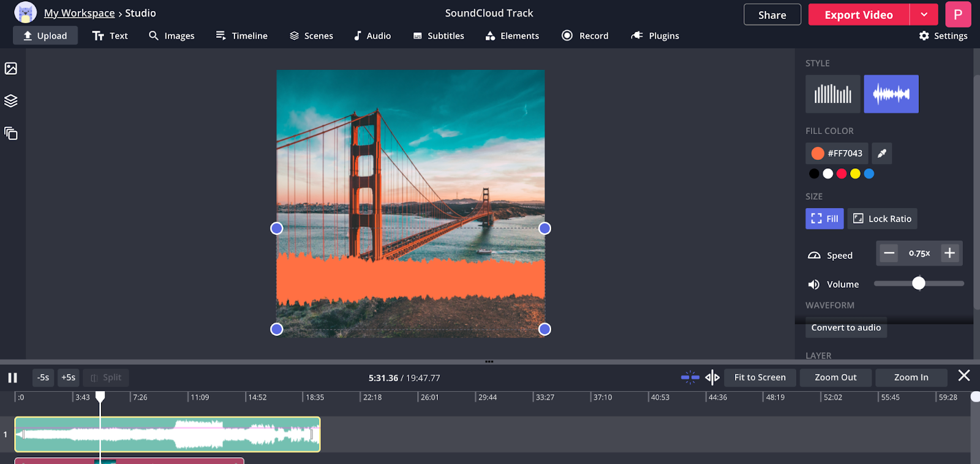Click Zoom Out on the timeline
Viewport: 980px width, 464px height.
point(835,378)
